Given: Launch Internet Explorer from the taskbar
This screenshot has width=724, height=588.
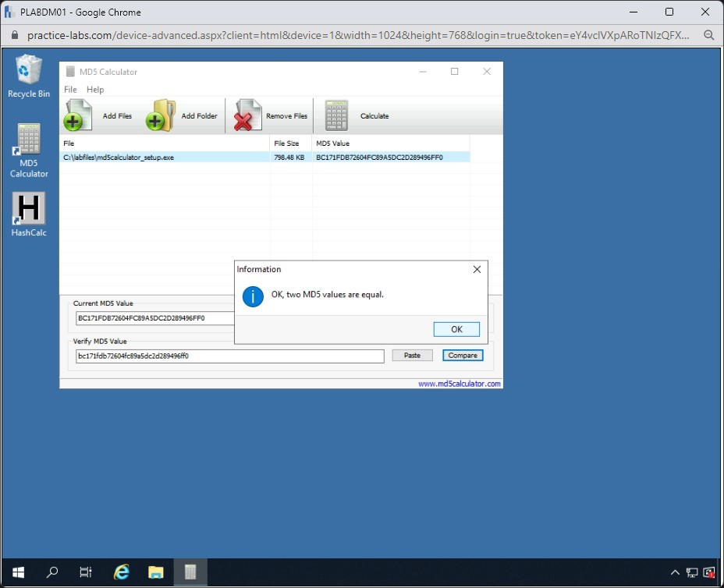Looking at the screenshot, I should tap(121, 572).
